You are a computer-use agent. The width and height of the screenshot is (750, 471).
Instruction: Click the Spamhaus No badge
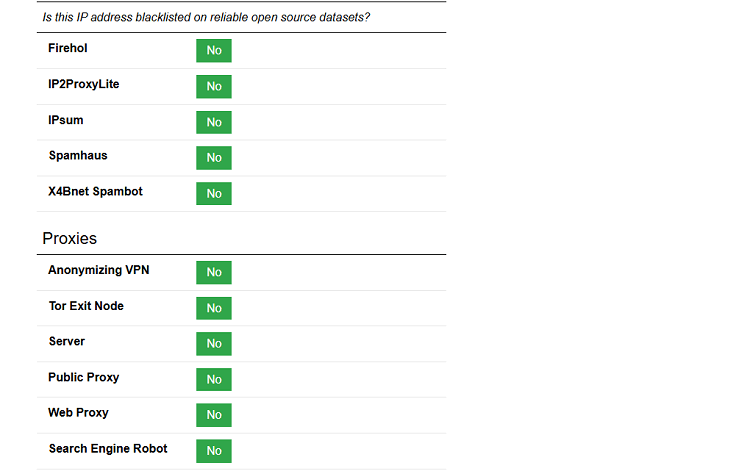(x=214, y=158)
